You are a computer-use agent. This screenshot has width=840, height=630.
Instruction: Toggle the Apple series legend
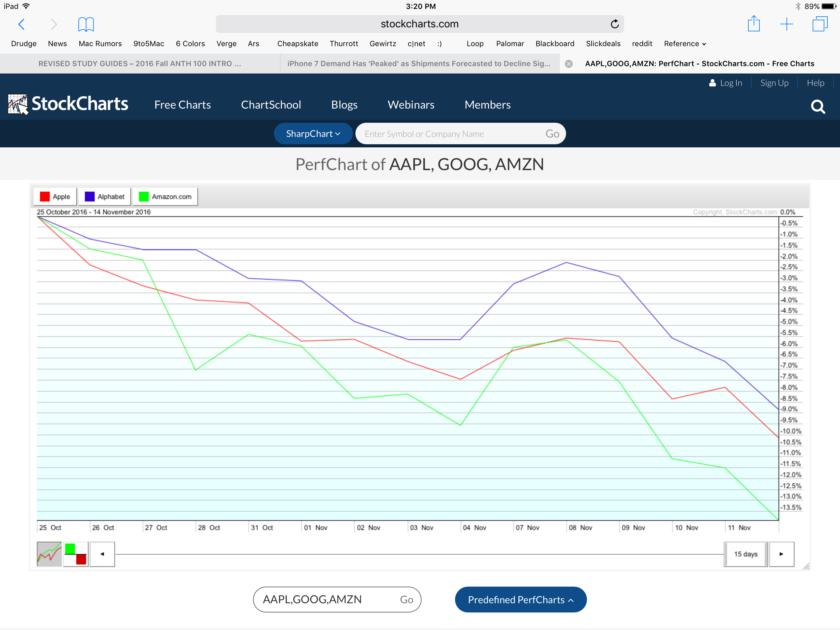(x=55, y=197)
